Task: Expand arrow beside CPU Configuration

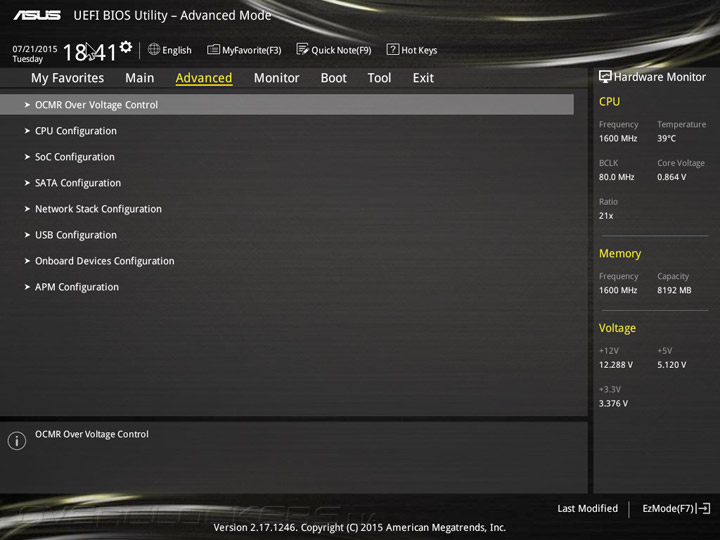Action: tap(27, 131)
